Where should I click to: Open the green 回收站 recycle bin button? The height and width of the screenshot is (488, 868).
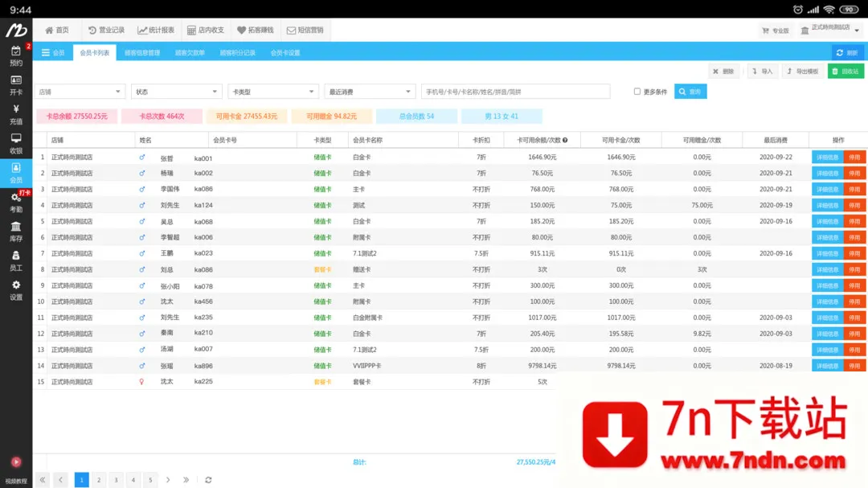845,72
